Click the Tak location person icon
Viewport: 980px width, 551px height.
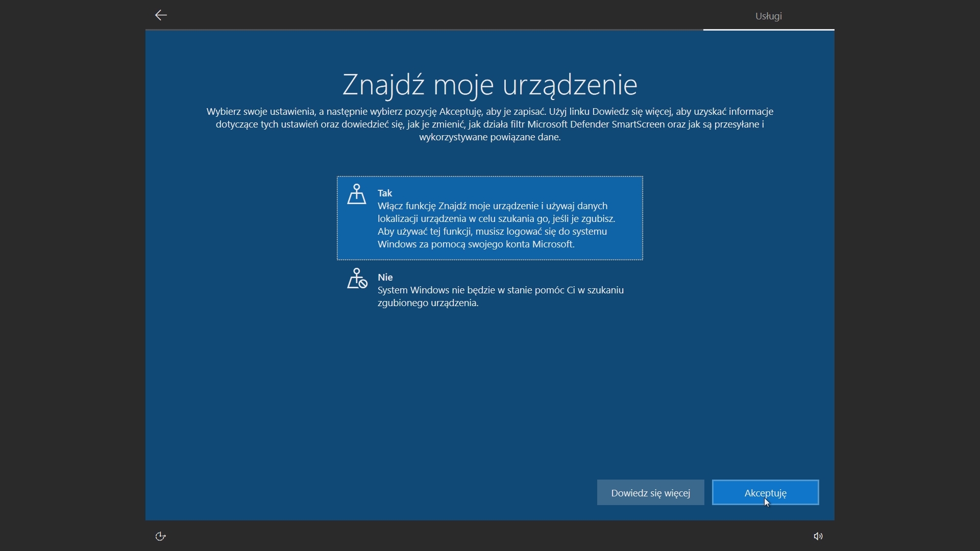pyautogui.click(x=357, y=194)
